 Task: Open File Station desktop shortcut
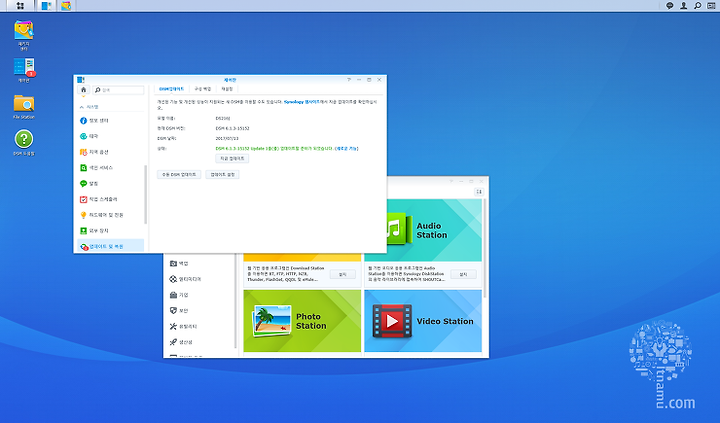tap(23, 107)
